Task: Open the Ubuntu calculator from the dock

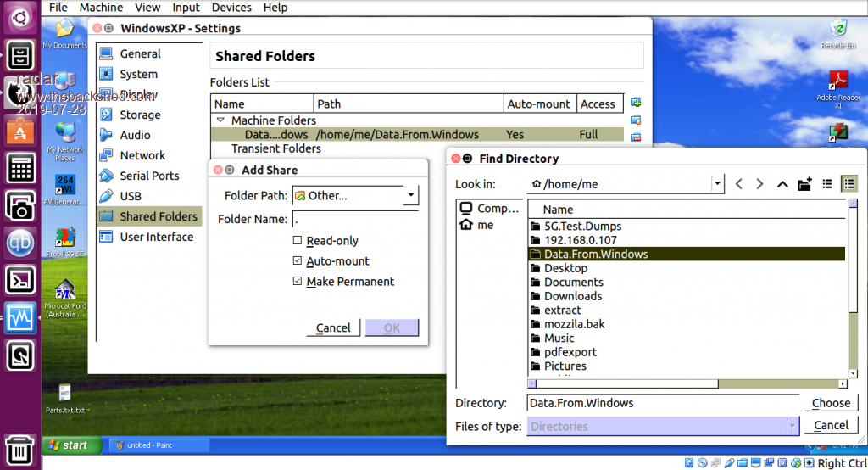Action: (20, 168)
